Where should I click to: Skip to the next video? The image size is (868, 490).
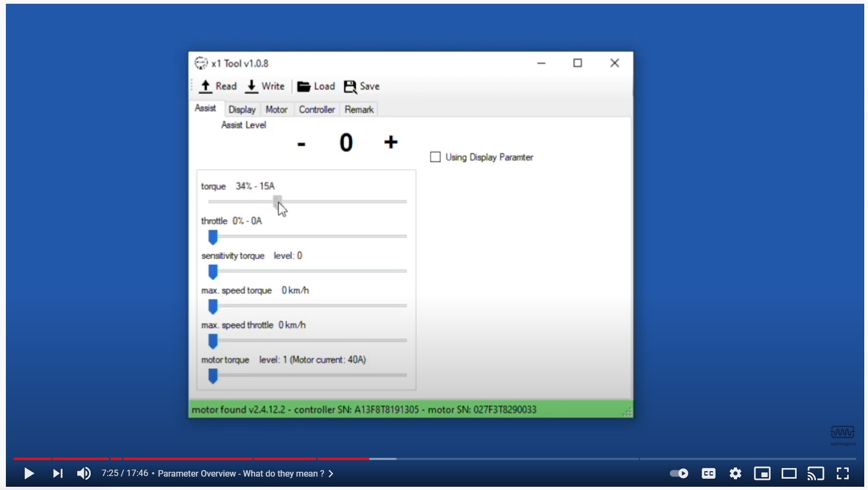57,473
